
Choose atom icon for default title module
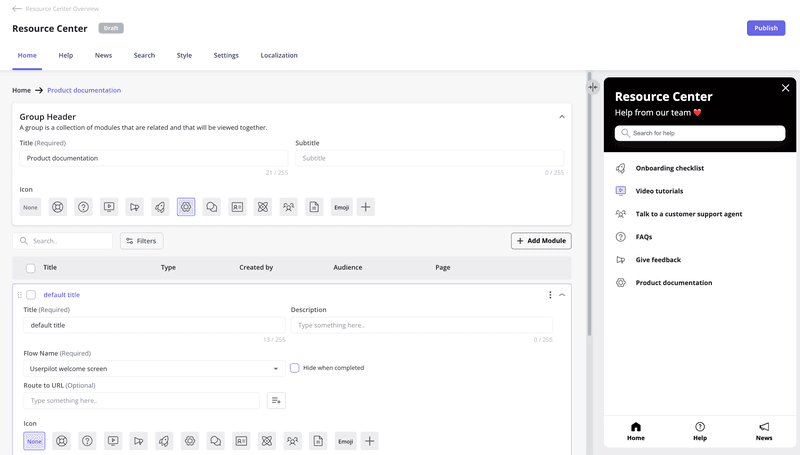coord(267,441)
